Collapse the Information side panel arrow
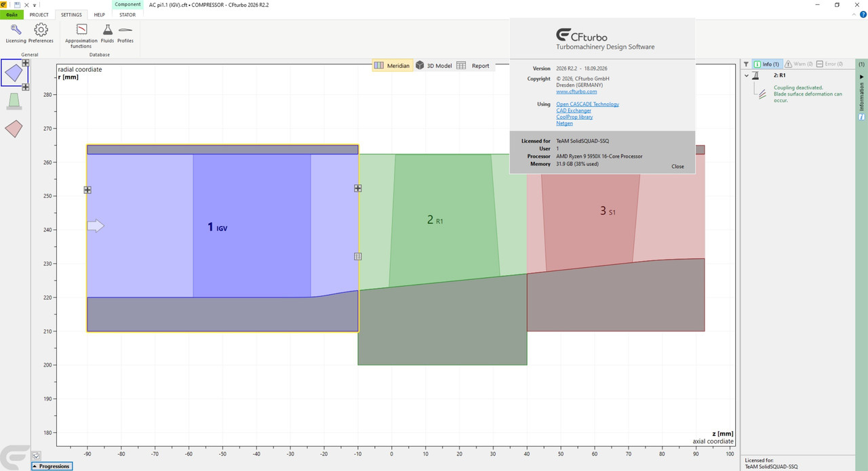The width and height of the screenshot is (868, 471). [862, 77]
